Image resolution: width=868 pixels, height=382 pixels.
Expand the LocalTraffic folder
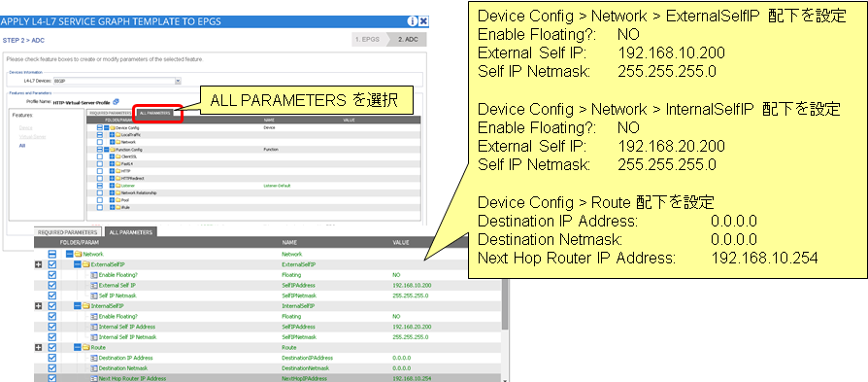click(112, 135)
